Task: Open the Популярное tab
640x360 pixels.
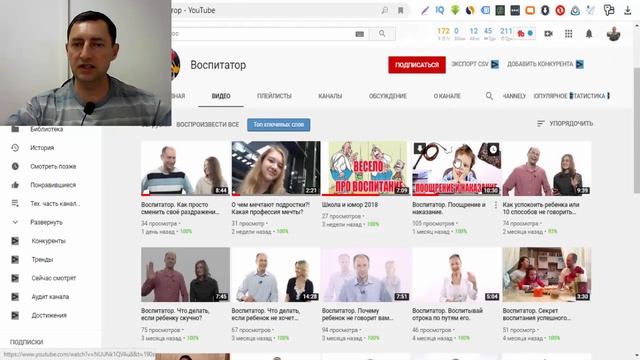Action: 550,96
